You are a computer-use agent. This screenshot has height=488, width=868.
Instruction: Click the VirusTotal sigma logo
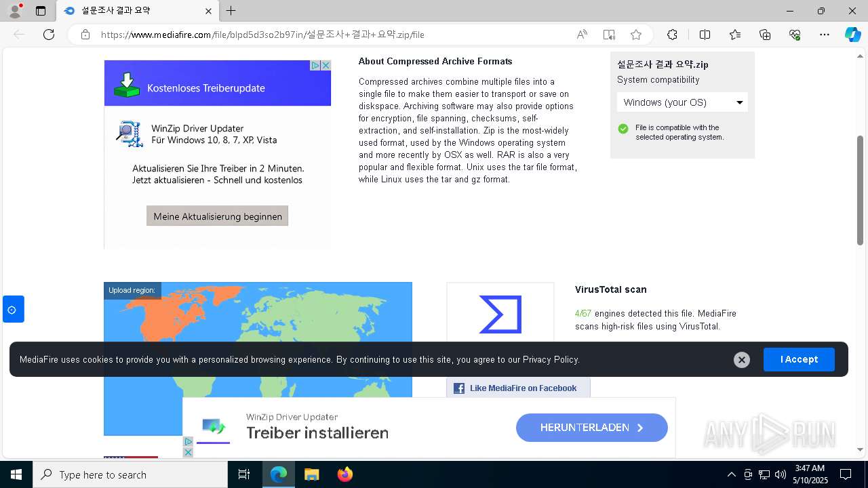pyautogui.click(x=500, y=314)
